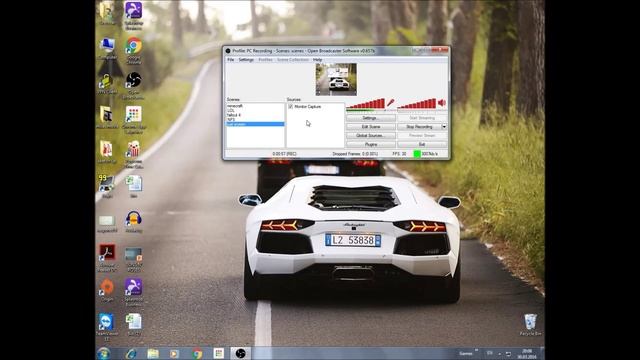The width and height of the screenshot is (640, 360).
Task: Select the highlighted scene in Scenes list
Action: point(256,124)
